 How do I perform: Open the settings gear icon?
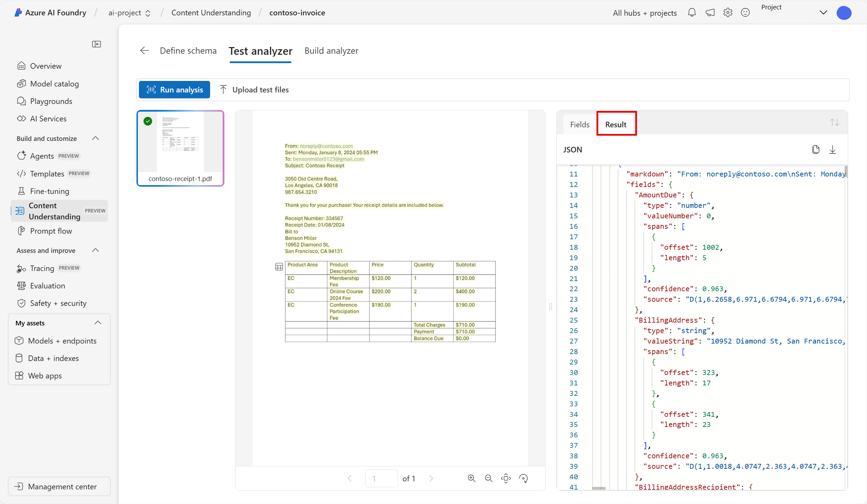tap(728, 13)
